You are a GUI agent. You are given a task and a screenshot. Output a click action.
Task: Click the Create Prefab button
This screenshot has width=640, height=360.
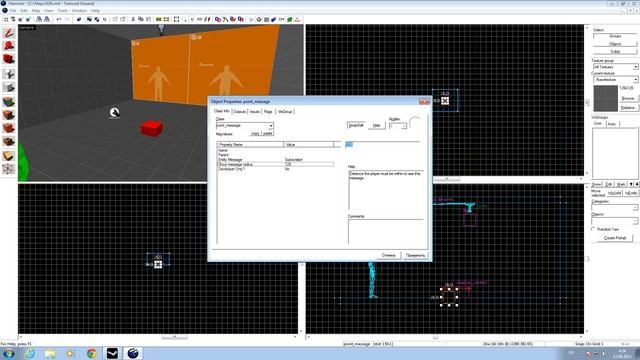click(x=615, y=238)
